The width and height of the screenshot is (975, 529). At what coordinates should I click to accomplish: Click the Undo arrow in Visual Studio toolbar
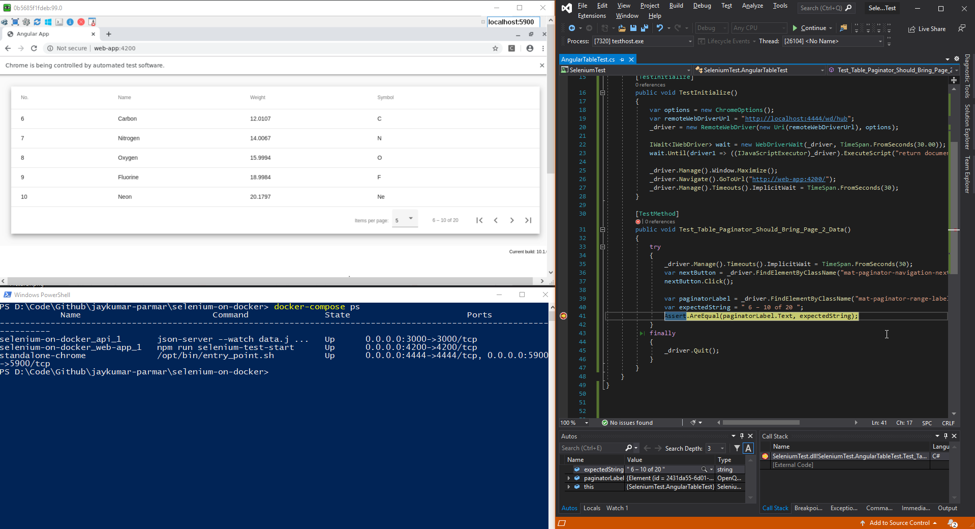click(x=659, y=28)
